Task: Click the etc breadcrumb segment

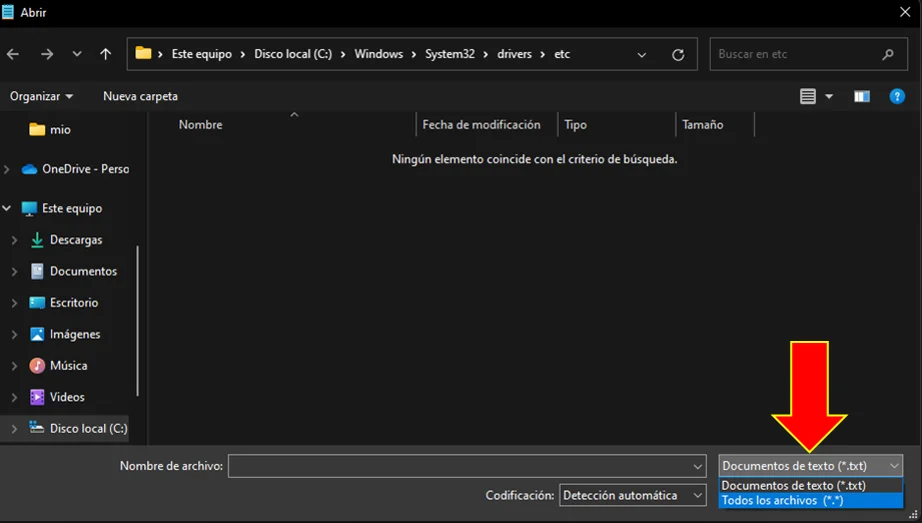Action: point(562,54)
